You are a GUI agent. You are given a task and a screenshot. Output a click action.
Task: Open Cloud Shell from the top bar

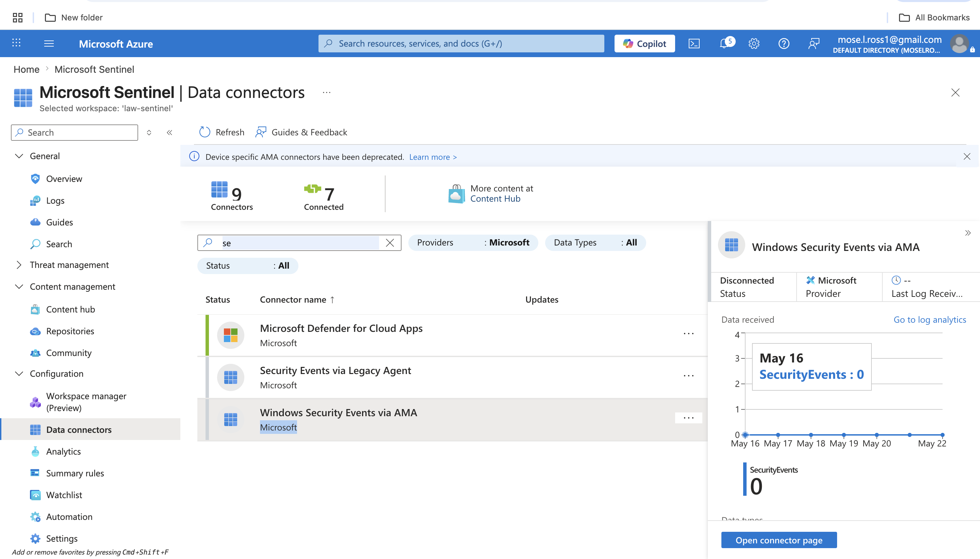coord(694,44)
